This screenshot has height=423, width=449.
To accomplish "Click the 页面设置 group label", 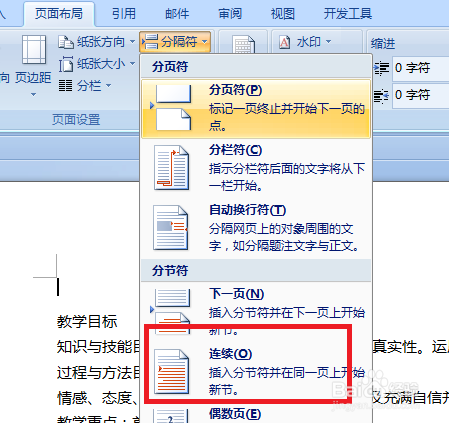I will click(76, 119).
